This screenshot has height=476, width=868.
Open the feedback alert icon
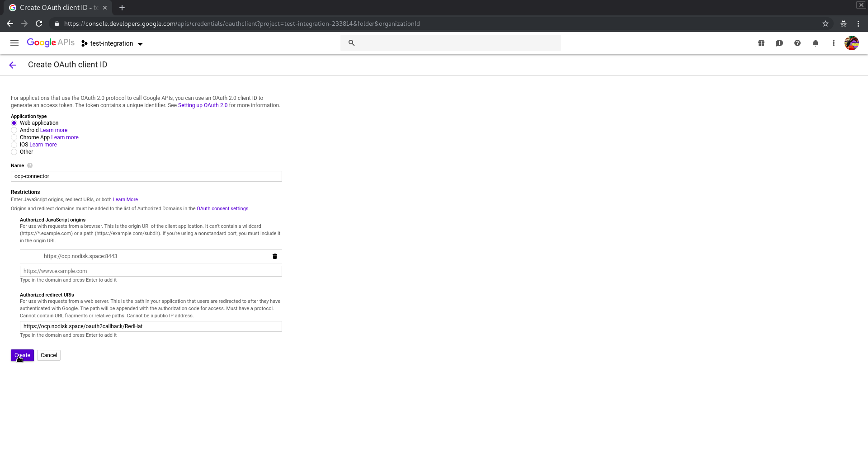pos(779,43)
